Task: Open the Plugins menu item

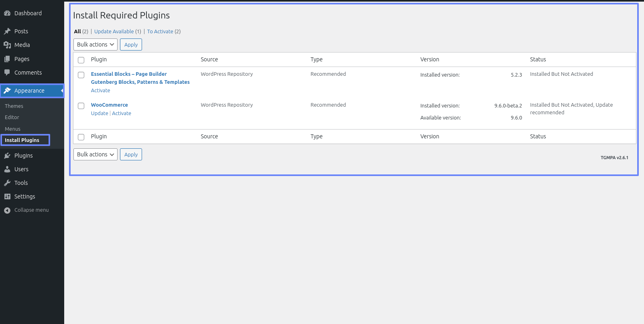Action: point(32,156)
